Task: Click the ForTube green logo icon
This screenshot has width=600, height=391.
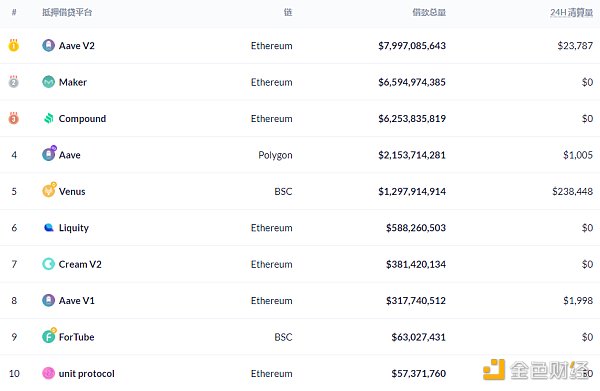Action: coord(49,336)
